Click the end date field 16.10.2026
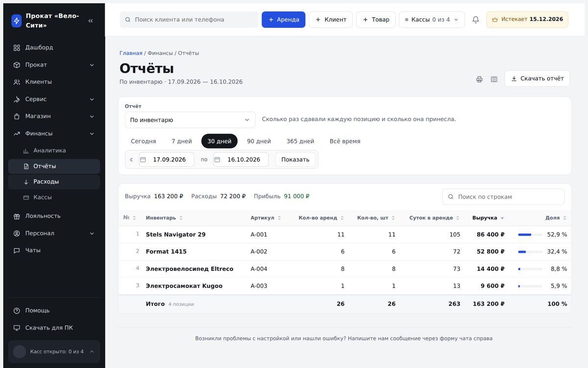The height and width of the screenshot is (368, 588). [x=241, y=159]
